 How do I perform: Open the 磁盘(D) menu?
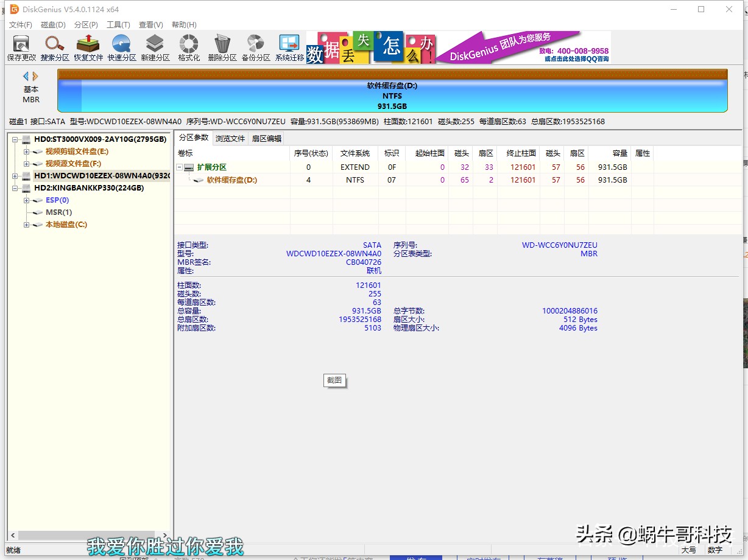pos(53,25)
